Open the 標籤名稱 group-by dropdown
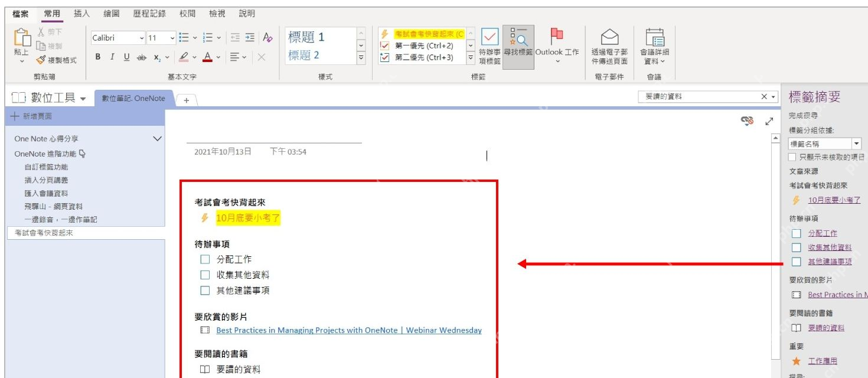The height and width of the screenshot is (378, 868). [856, 144]
